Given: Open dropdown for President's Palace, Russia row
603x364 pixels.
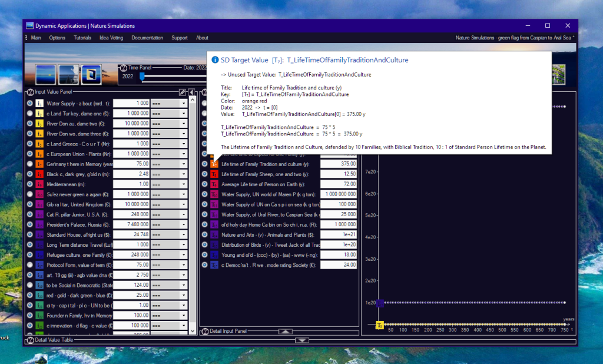Looking at the screenshot, I should tap(184, 224).
